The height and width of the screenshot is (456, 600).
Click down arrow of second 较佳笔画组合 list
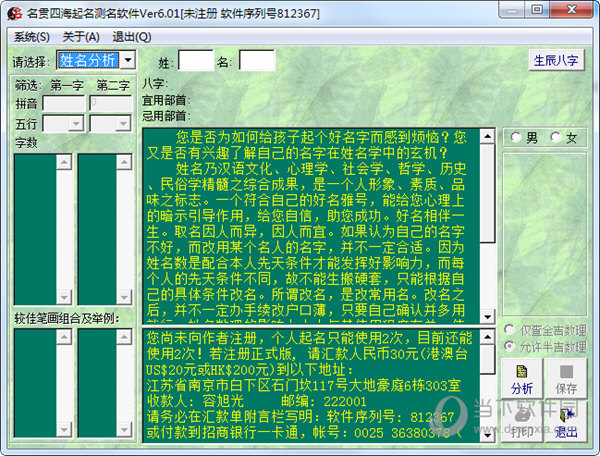[x=124, y=429]
